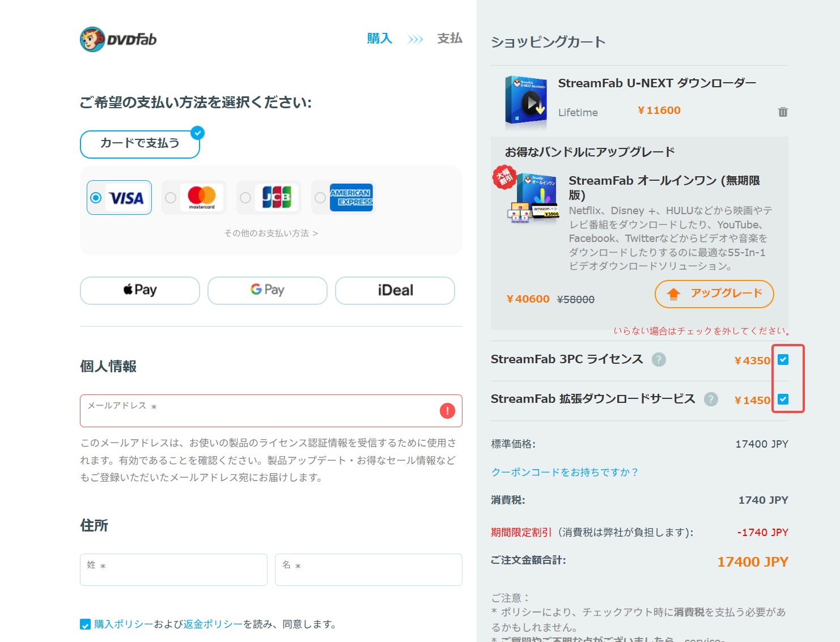Viewport: 840px width, 642px height.
Task: Click the struck-through ¥58000 price
Action: point(576,299)
